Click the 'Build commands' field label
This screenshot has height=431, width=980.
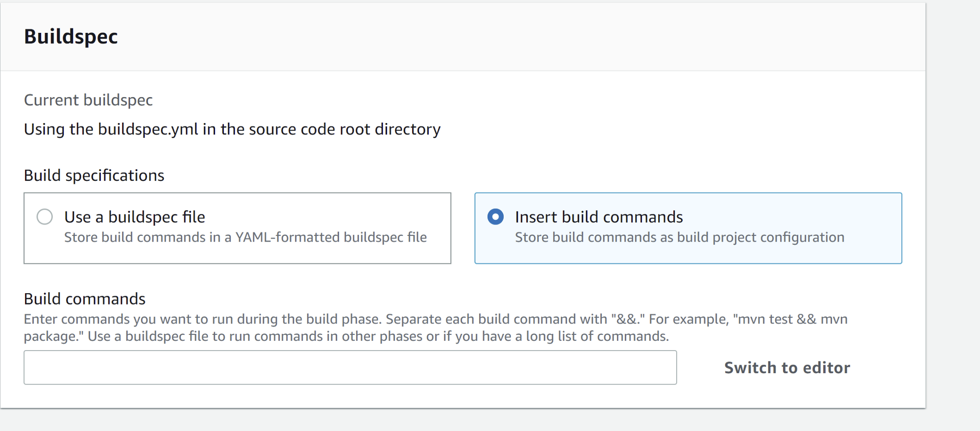pyautogui.click(x=85, y=299)
